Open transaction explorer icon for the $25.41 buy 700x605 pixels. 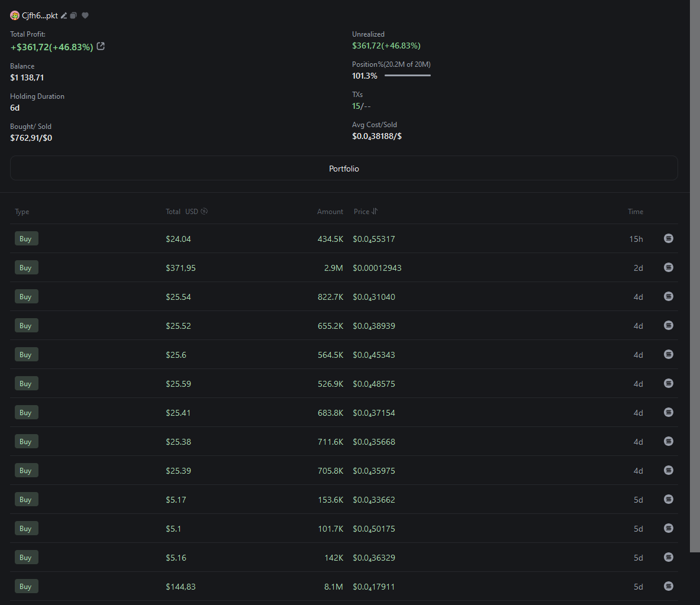668,412
